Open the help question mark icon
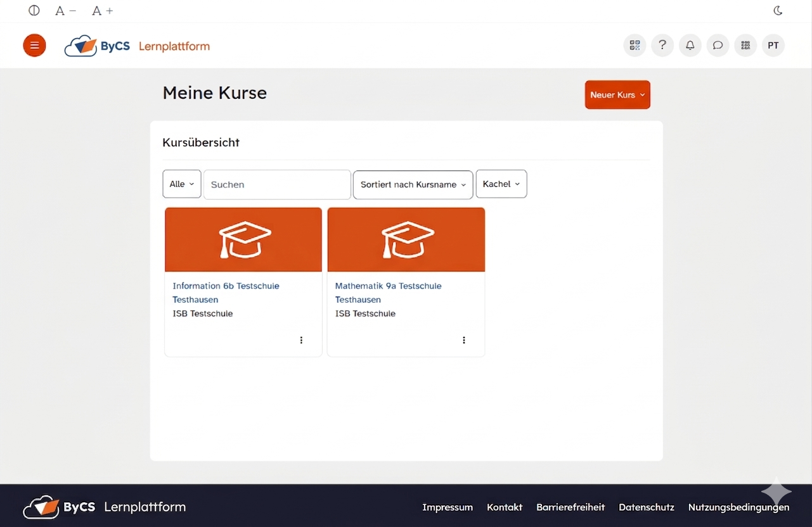This screenshot has width=812, height=527. pyautogui.click(x=662, y=46)
